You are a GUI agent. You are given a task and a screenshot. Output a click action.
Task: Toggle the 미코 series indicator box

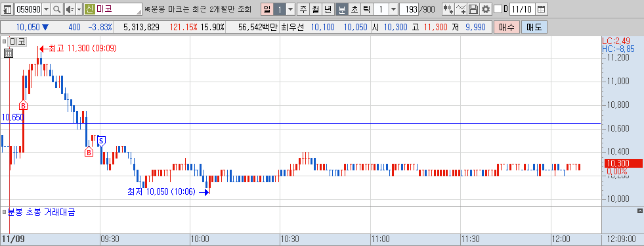coord(4,41)
